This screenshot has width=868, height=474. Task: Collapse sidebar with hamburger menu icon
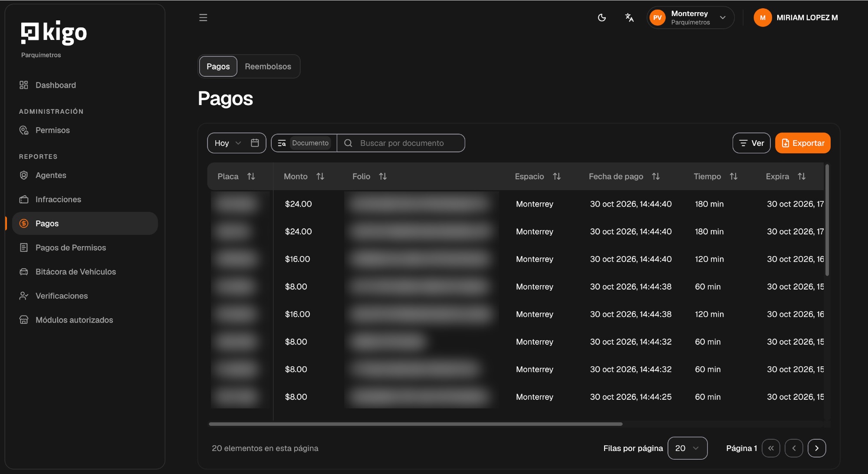(203, 18)
